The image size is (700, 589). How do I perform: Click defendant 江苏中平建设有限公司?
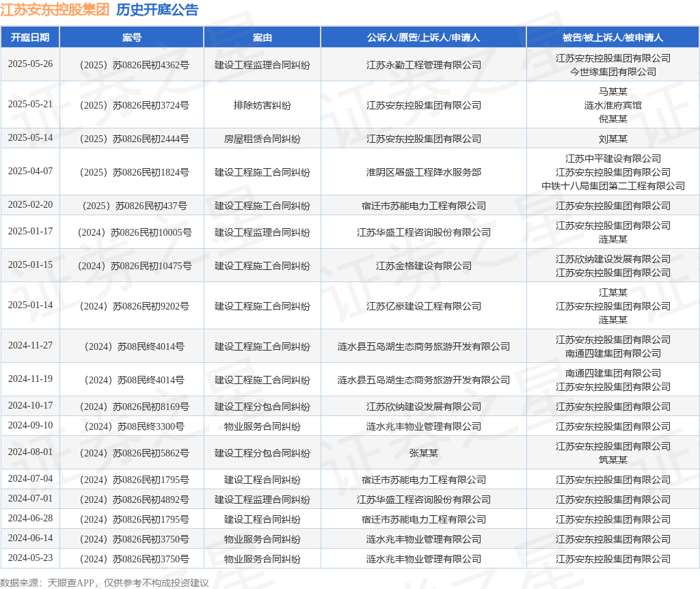pos(613,159)
